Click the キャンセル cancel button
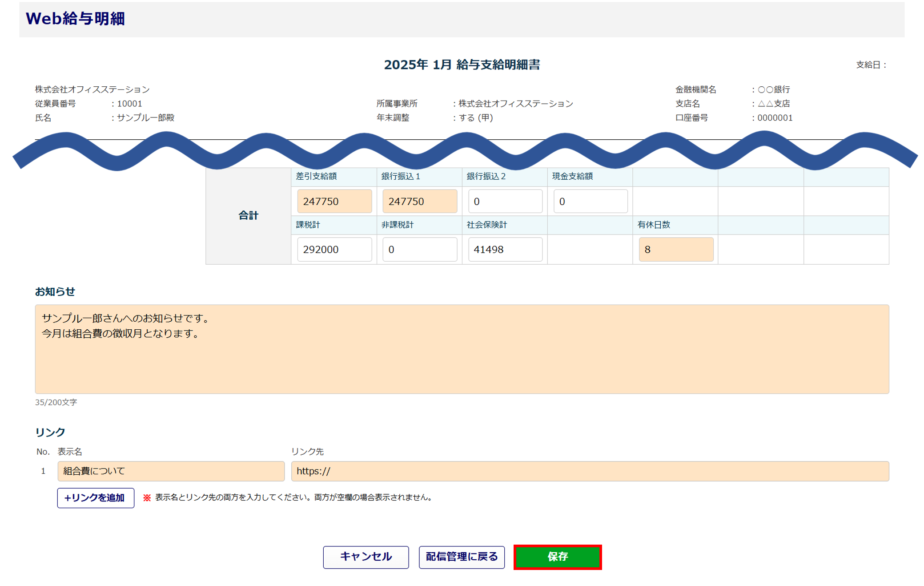This screenshot has height=586, width=924. click(366, 557)
